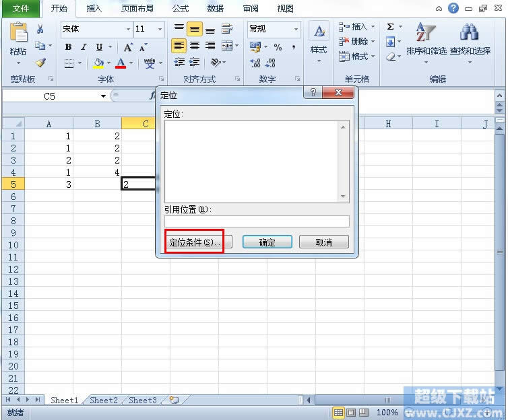Switch to the Sheet3 tab
The width and height of the screenshot is (508, 420).
[143, 400]
